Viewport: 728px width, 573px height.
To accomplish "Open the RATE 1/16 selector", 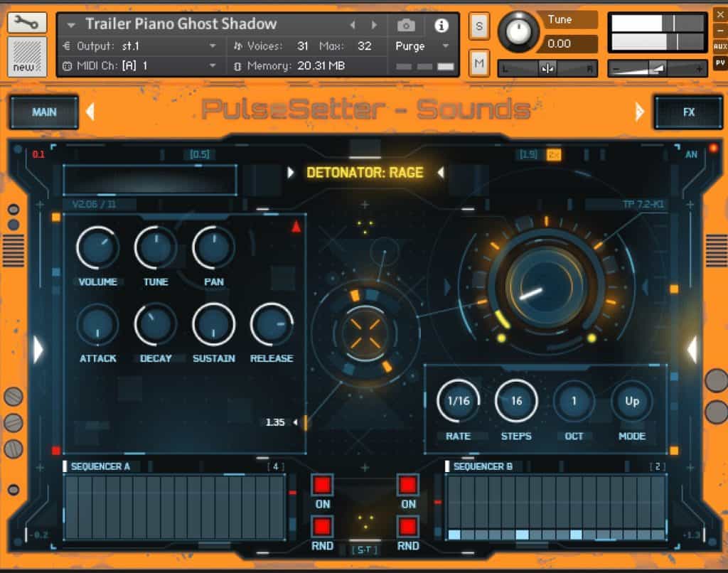I will (x=459, y=401).
